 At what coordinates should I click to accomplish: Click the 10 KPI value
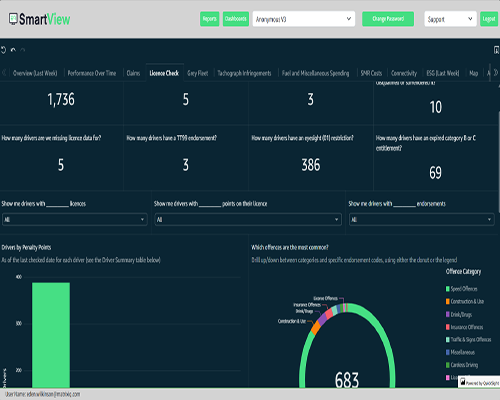(435, 107)
